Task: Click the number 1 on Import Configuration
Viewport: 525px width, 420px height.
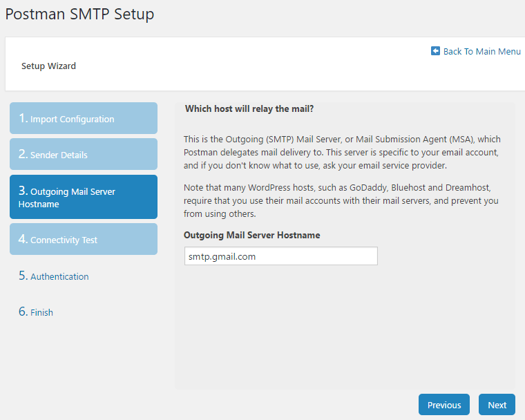Action: (x=23, y=118)
